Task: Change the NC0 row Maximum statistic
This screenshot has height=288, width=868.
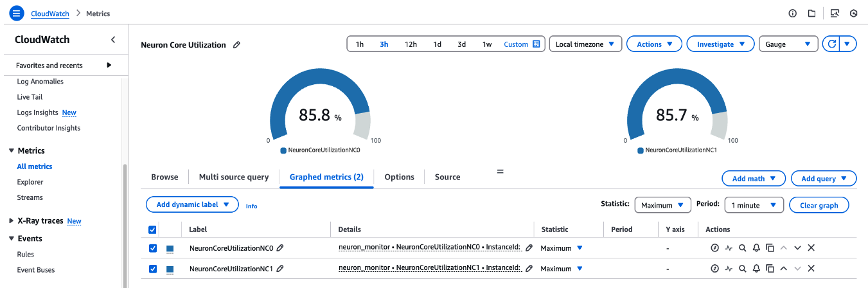Action: [562, 248]
